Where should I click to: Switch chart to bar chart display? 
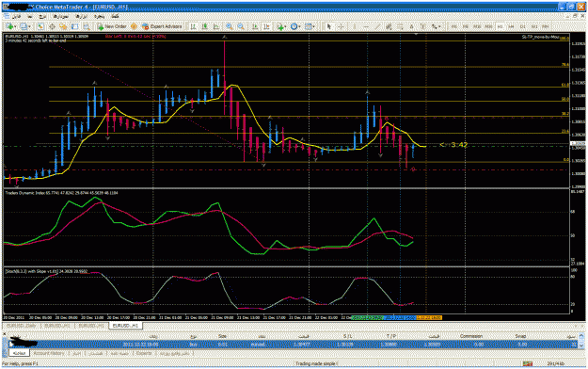tap(193, 26)
